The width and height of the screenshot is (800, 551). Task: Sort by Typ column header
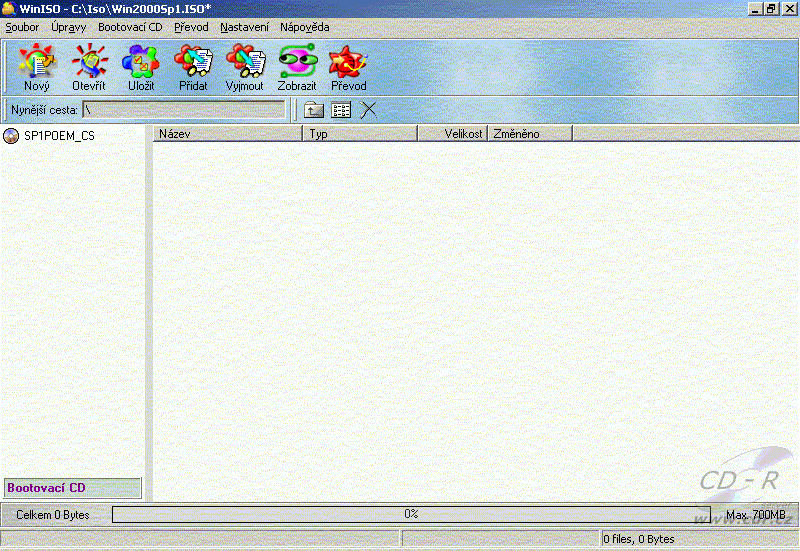(360, 134)
